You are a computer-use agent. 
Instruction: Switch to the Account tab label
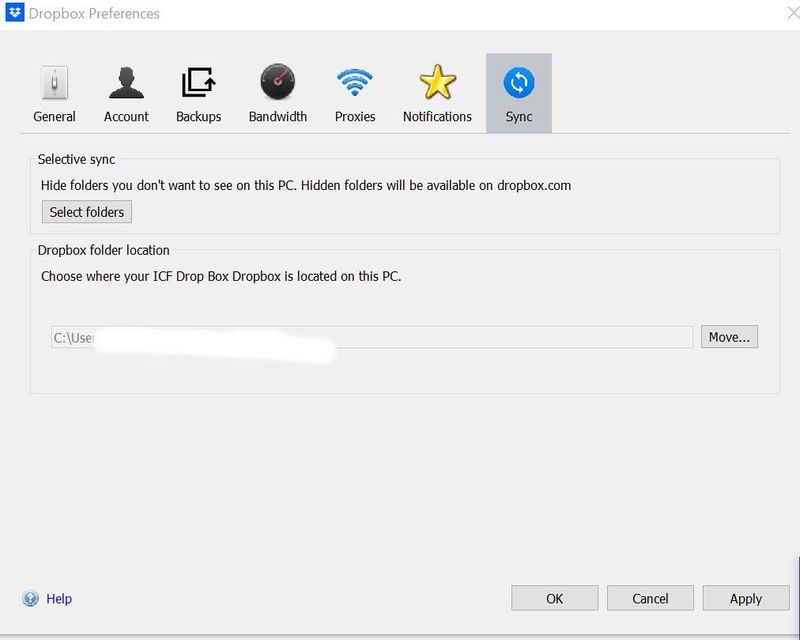pos(126,117)
